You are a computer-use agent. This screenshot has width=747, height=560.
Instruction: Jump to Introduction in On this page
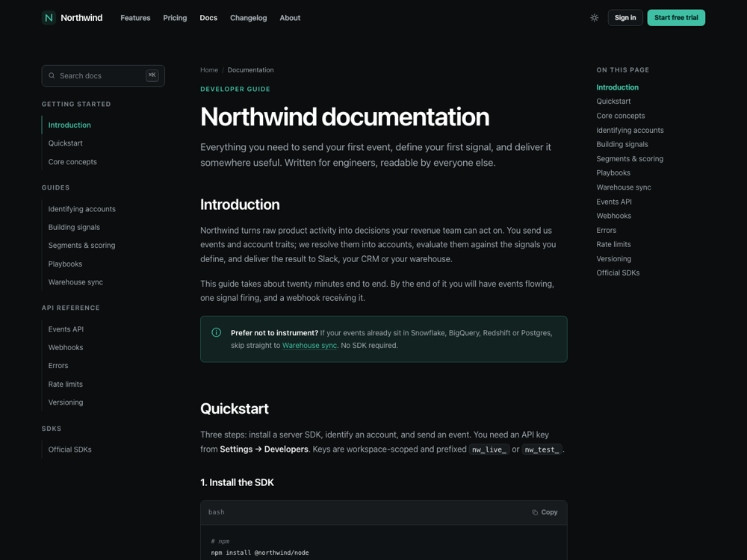[618, 87]
